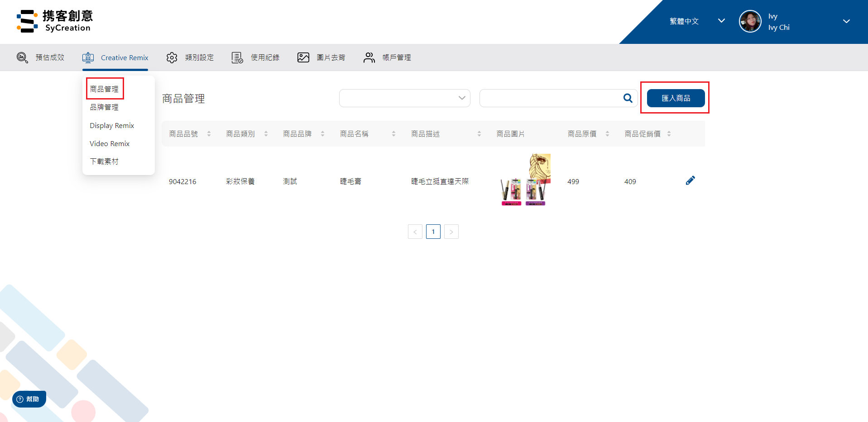Sort by 商品描述 column arrows
This screenshot has height=422, width=868.
tap(479, 134)
